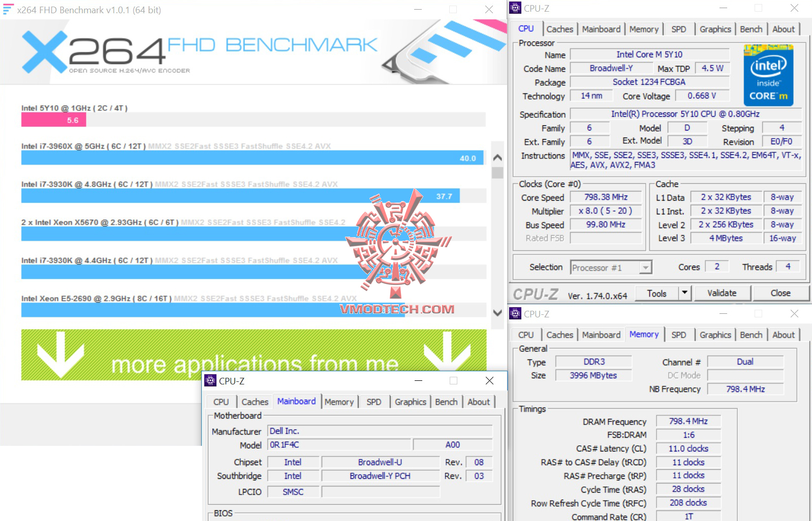812x521 pixels.
Task: Click the Close button beside Validate
Action: click(780, 293)
